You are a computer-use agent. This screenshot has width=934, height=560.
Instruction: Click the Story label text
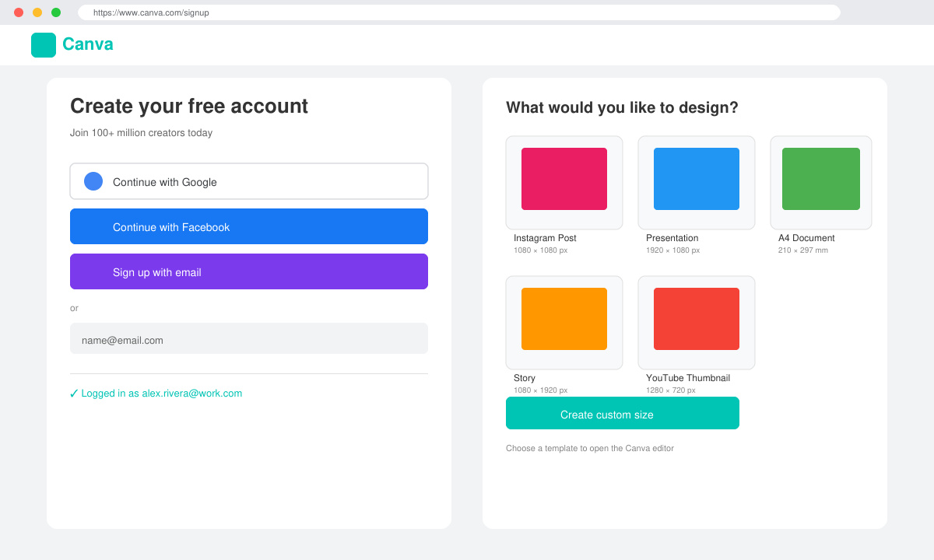pos(525,378)
